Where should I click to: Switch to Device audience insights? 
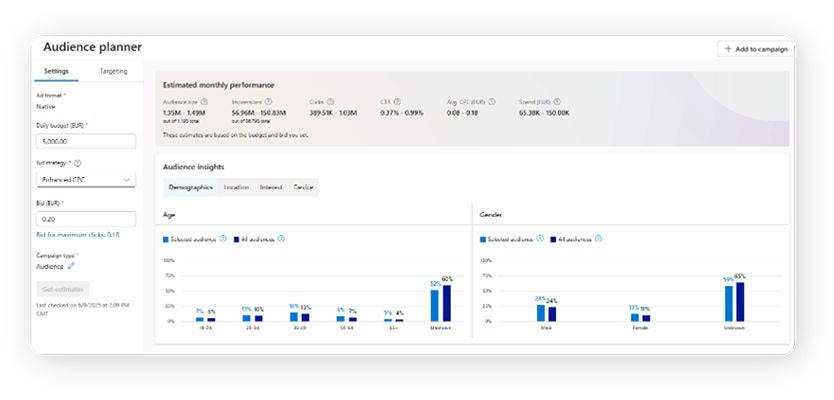click(303, 187)
